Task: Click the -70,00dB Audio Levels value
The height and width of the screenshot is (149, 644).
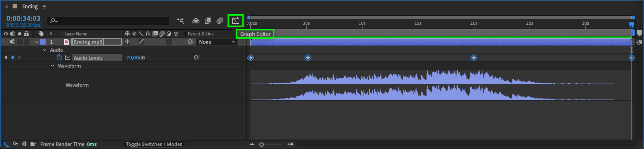Action: [135, 57]
